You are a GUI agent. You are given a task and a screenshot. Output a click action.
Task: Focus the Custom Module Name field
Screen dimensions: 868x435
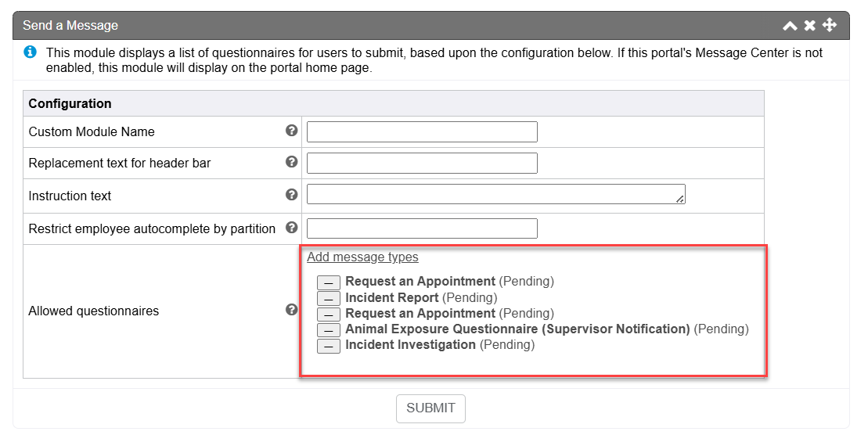point(422,131)
